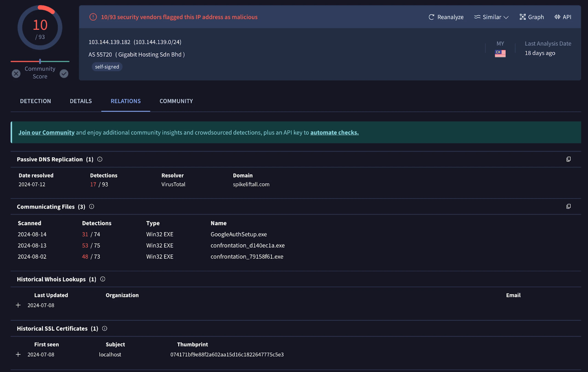Expand the Historical Whois Lookups row
The image size is (588, 372).
[18, 305]
